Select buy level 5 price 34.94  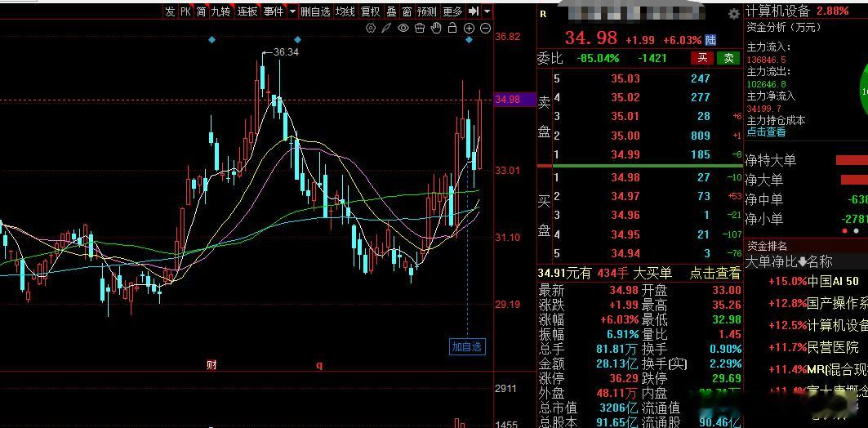click(x=625, y=253)
